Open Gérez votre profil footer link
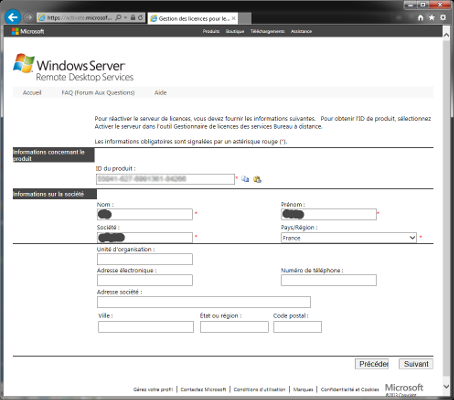 pos(153,389)
